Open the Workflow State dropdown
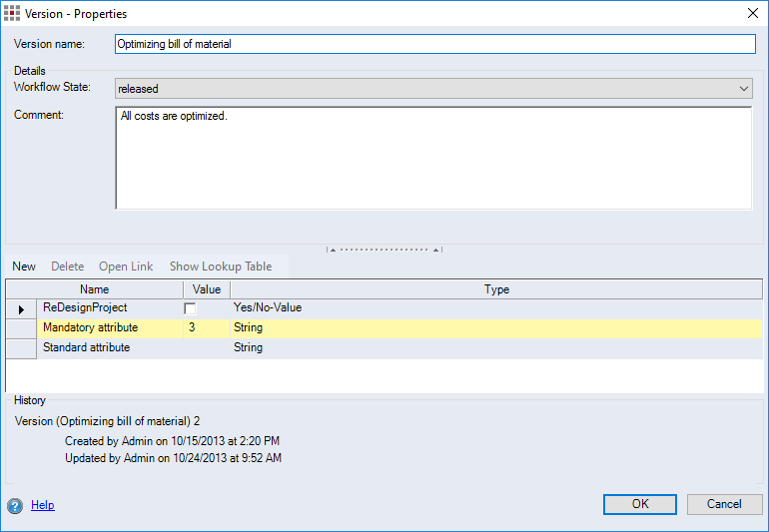769x532 pixels. click(x=743, y=89)
